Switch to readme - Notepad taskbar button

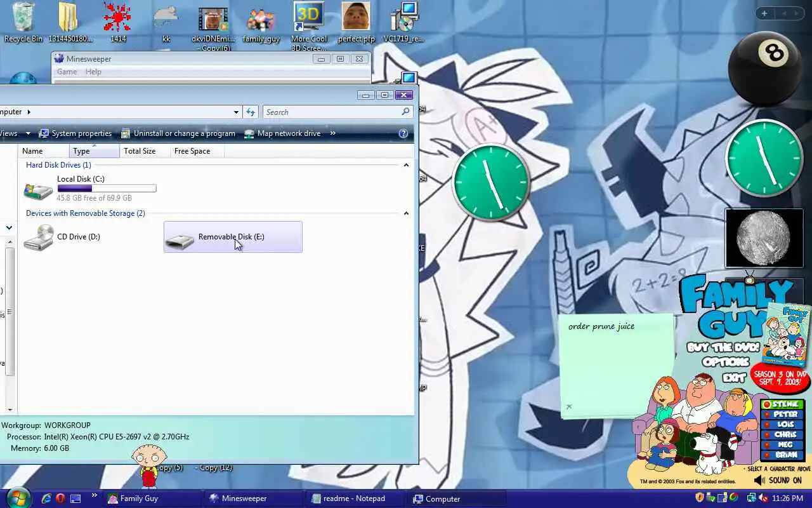tap(355, 498)
